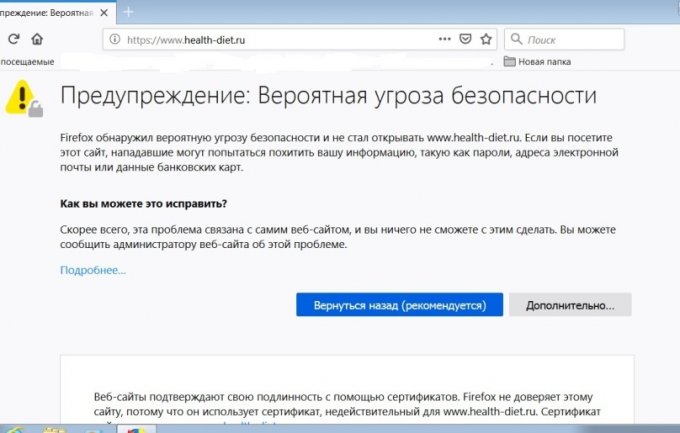Open site information icon in address bar
The width and height of the screenshot is (680, 433).
[115, 39]
